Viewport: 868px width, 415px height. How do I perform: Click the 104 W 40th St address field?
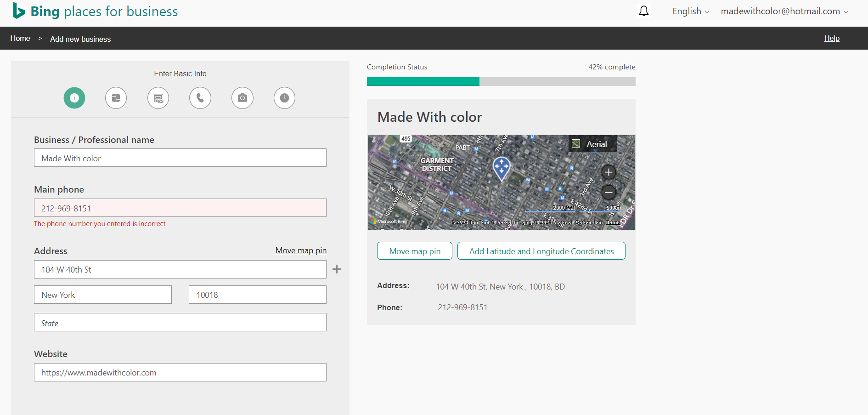tap(180, 269)
